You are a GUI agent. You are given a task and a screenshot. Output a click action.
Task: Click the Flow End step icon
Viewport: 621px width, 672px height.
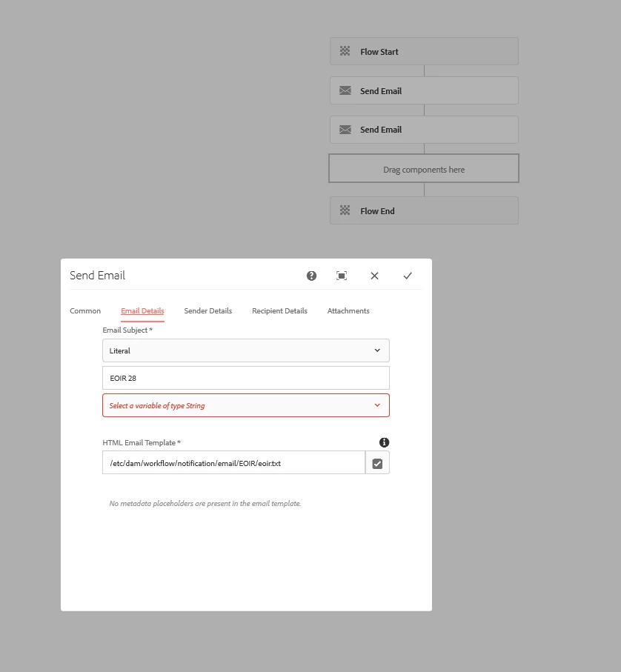click(345, 210)
